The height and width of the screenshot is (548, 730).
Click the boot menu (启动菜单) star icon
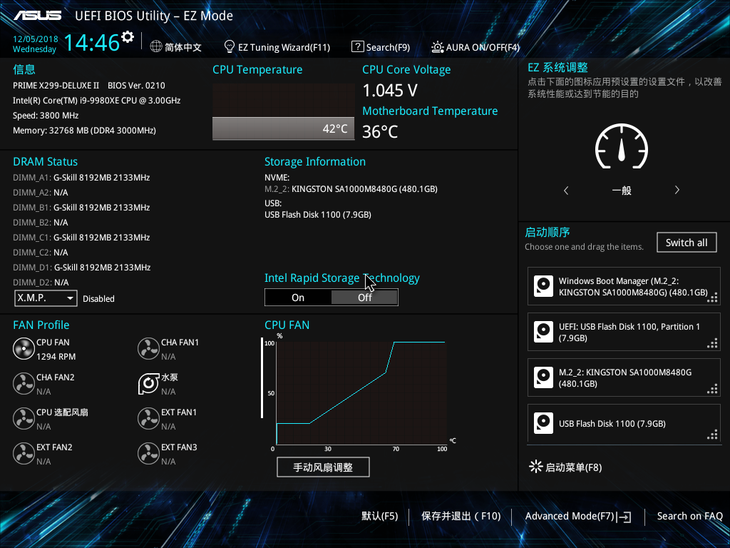[536, 467]
